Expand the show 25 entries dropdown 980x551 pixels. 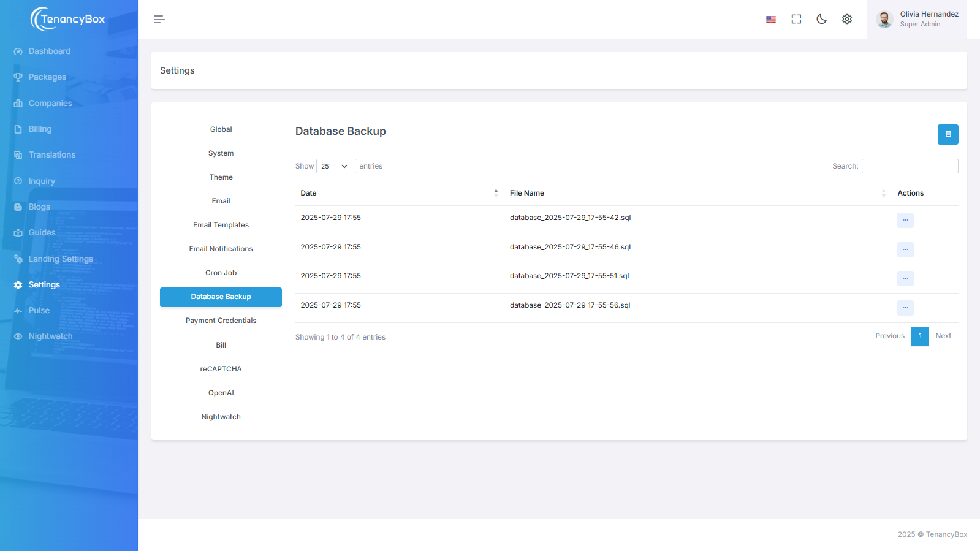tap(336, 166)
